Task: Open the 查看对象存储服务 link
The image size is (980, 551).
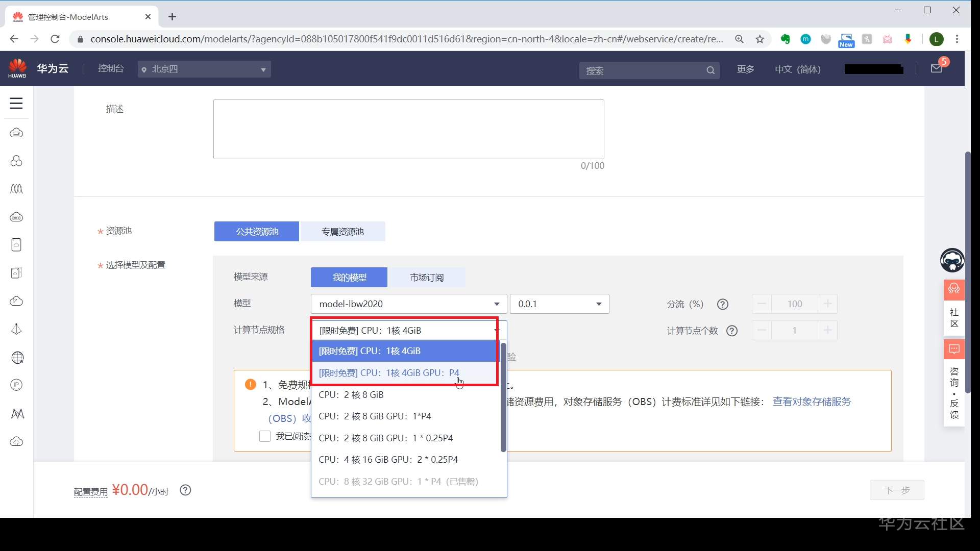Action: click(812, 402)
